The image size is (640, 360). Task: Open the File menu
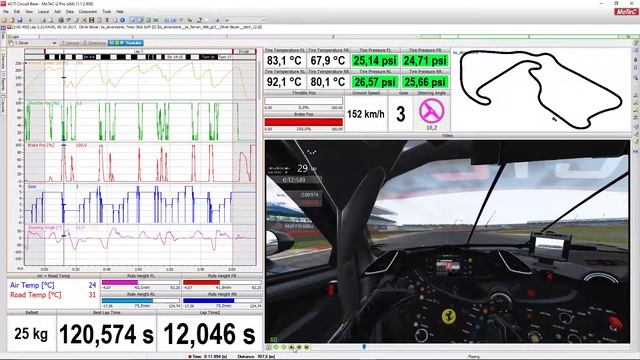point(6,11)
